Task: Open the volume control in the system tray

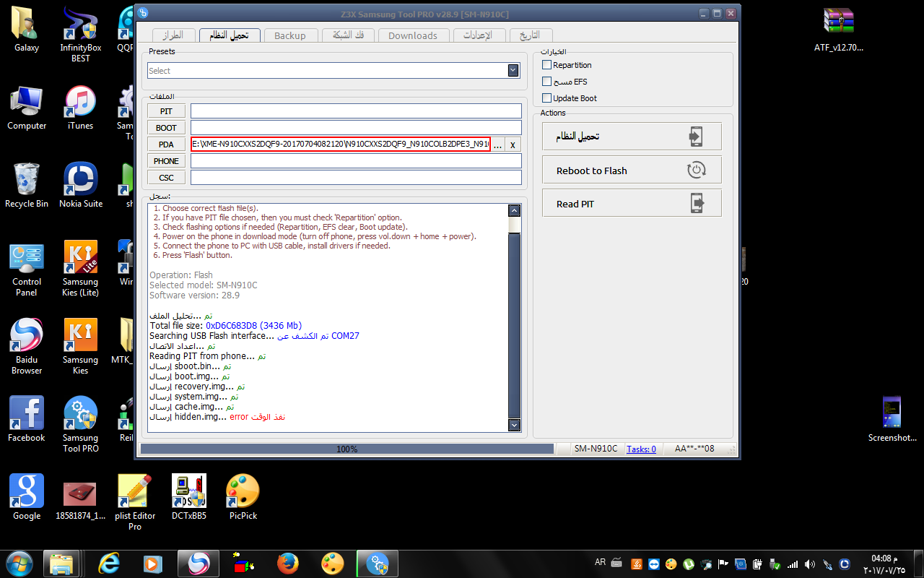Action: tap(810, 564)
